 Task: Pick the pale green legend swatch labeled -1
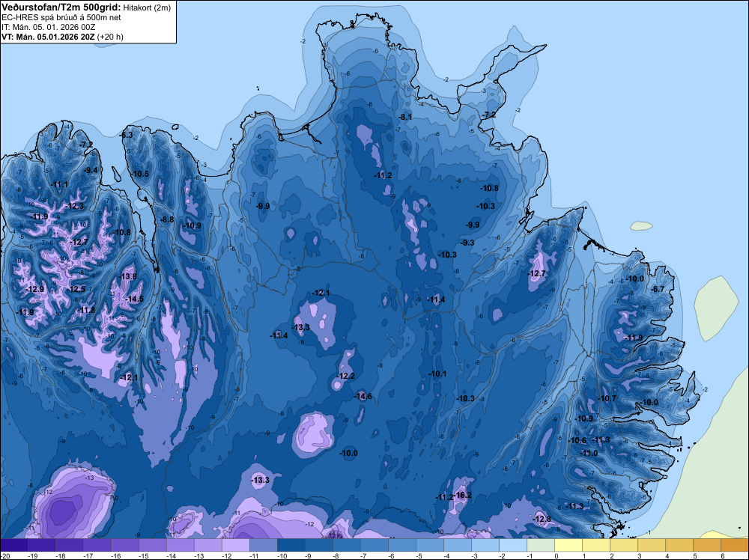pyautogui.click(x=540, y=545)
